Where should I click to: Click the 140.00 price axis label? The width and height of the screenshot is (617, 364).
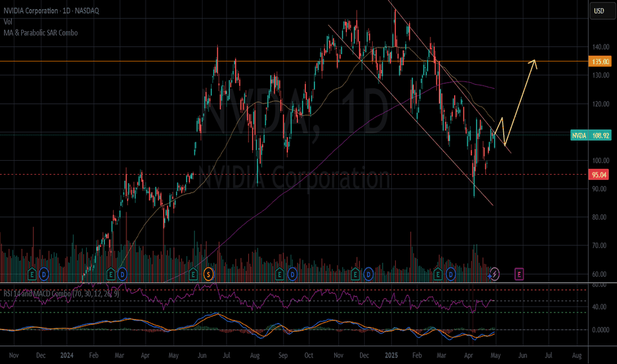600,47
